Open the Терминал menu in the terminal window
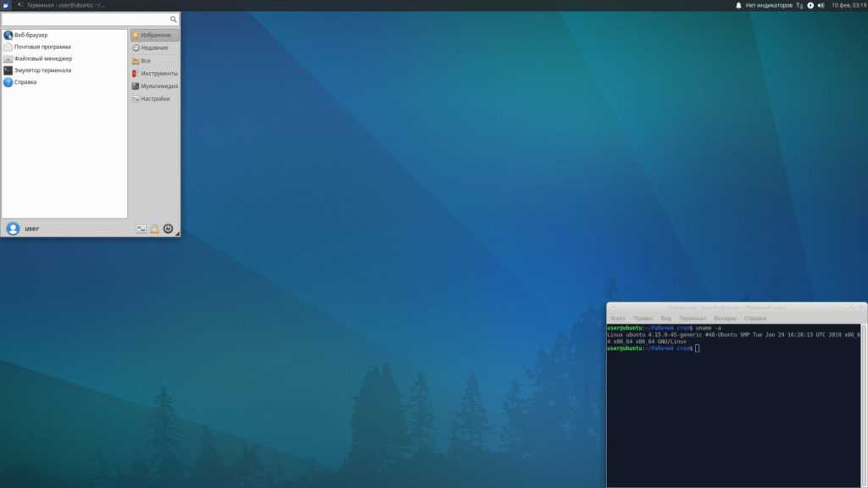This screenshot has height=488, width=868. click(693, 319)
